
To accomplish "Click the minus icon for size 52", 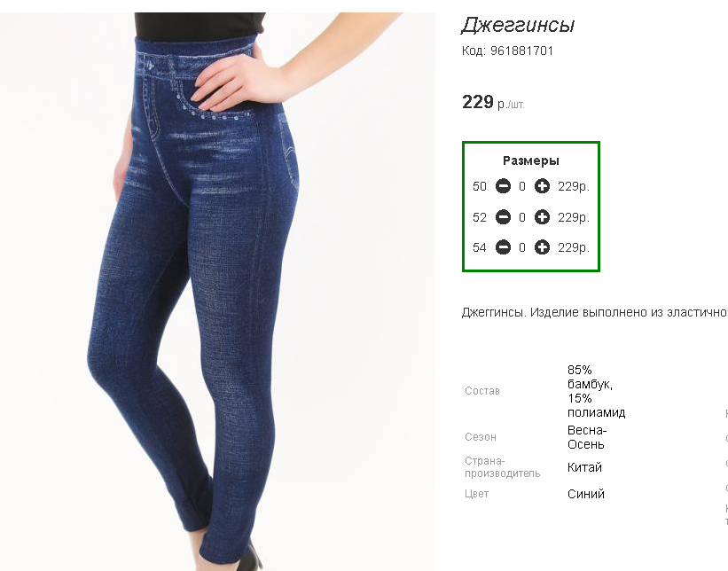I will 503,217.
